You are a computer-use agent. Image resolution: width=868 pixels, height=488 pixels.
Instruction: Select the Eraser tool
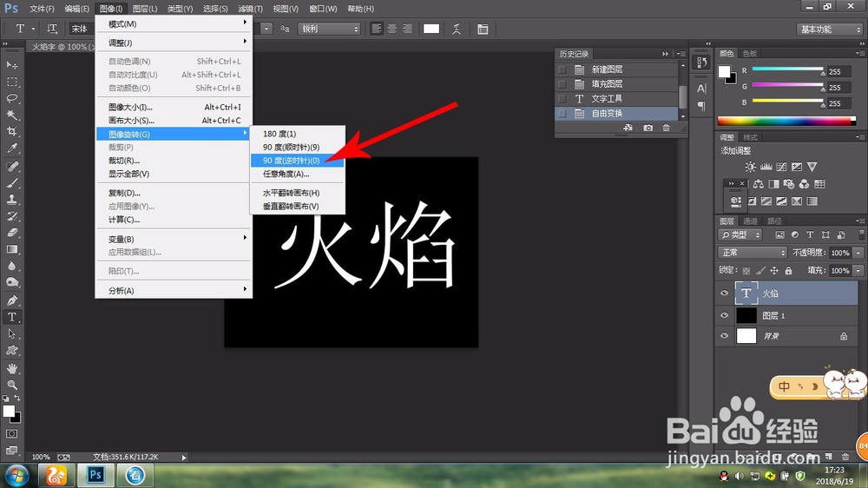coord(11,233)
